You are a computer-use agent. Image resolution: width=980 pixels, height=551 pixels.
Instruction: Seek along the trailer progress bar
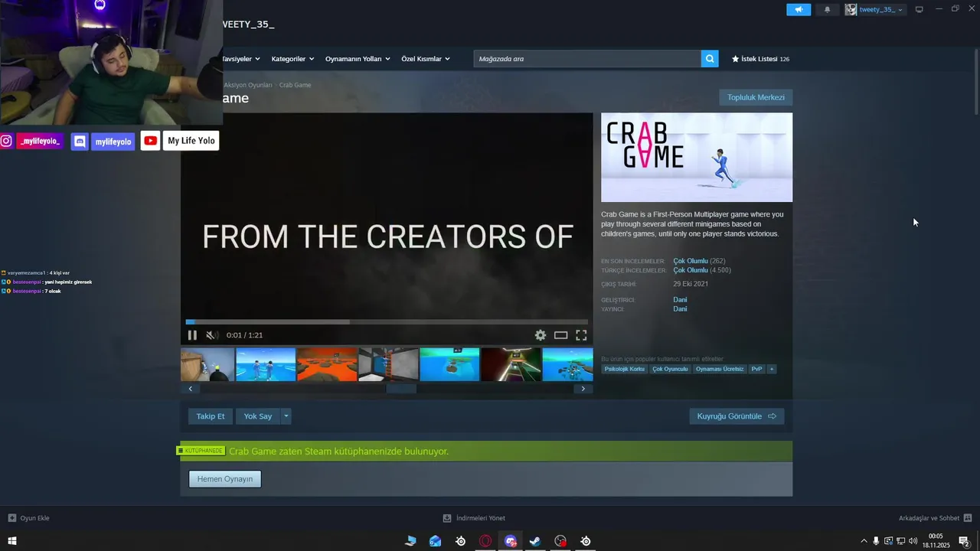(387, 322)
